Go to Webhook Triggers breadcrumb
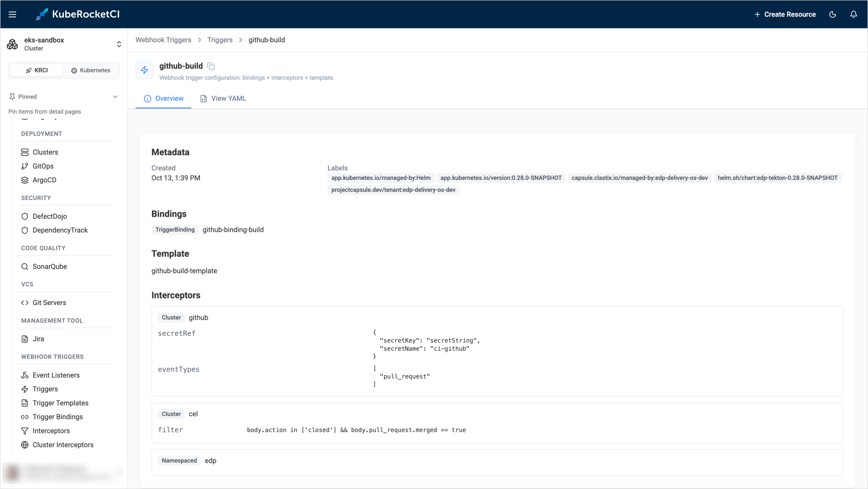868x489 pixels. 163,40
